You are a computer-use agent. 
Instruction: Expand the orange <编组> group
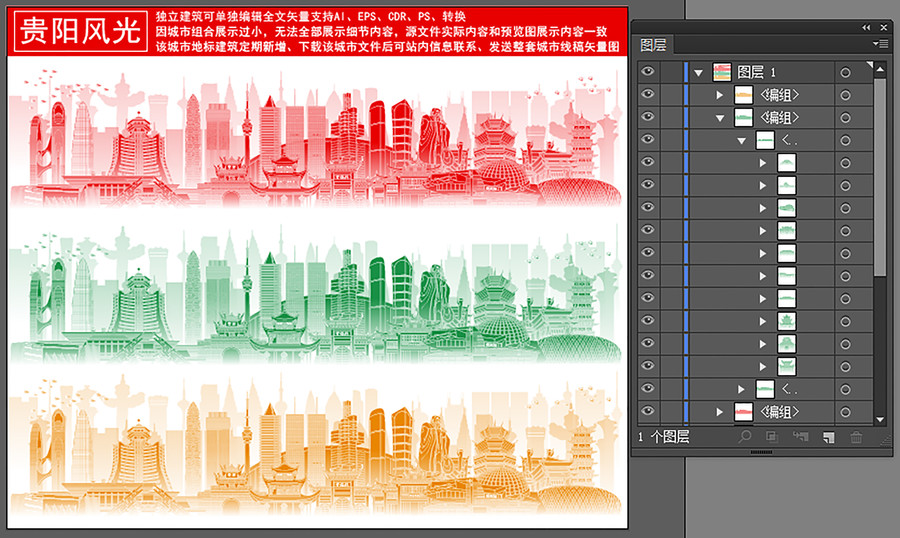[720, 95]
